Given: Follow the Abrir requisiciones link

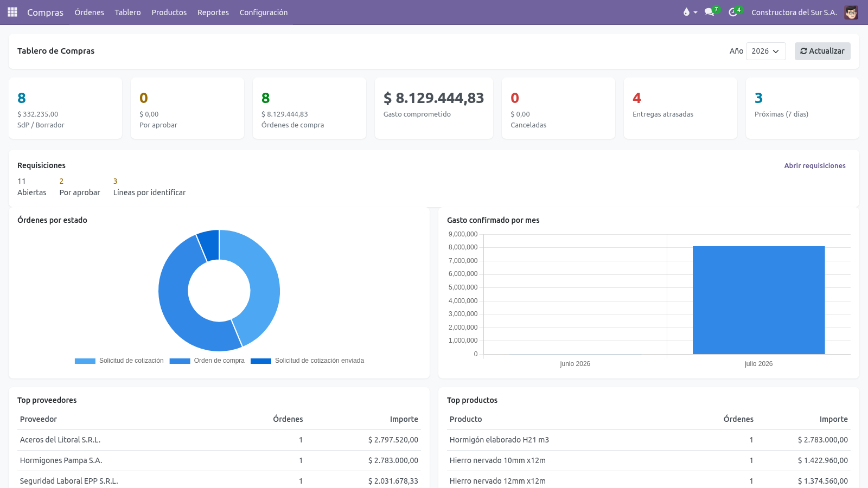Looking at the screenshot, I should click(x=815, y=165).
